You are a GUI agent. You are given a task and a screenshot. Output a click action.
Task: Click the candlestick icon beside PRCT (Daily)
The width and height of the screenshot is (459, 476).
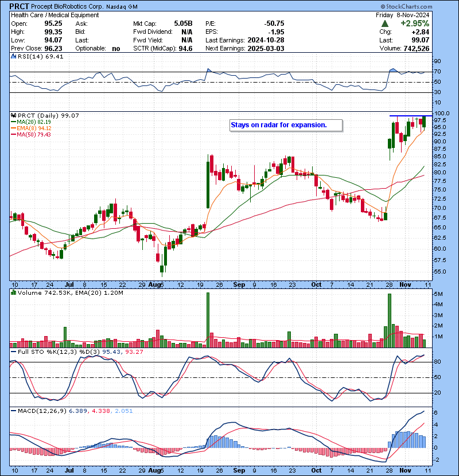[x=13, y=116]
